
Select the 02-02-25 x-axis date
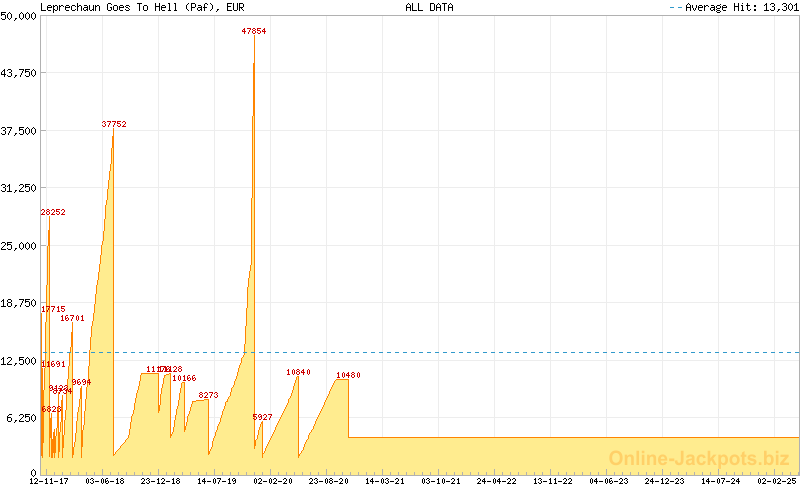[776, 481]
